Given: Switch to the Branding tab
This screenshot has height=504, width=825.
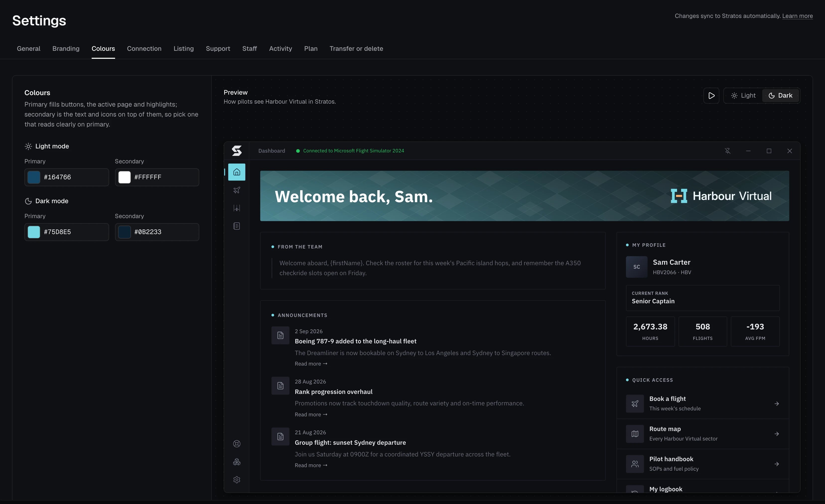Looking at the screenshot, I should (66, 49).
